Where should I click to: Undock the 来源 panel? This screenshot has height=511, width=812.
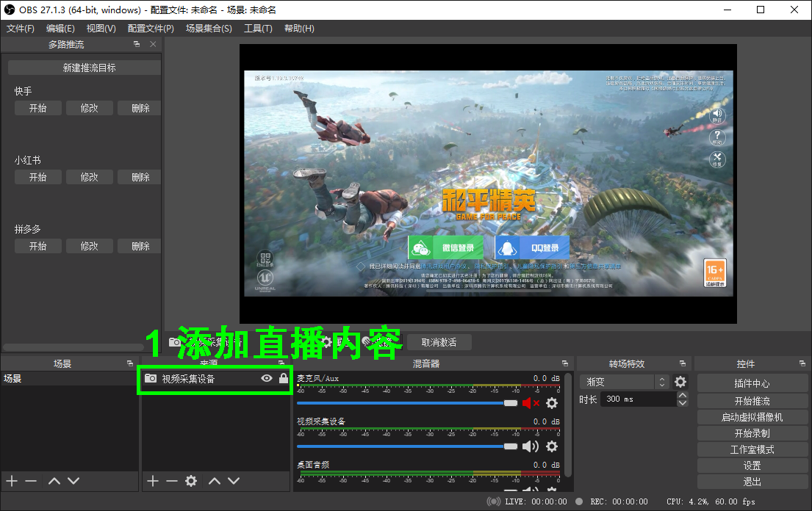click(281, 363)
